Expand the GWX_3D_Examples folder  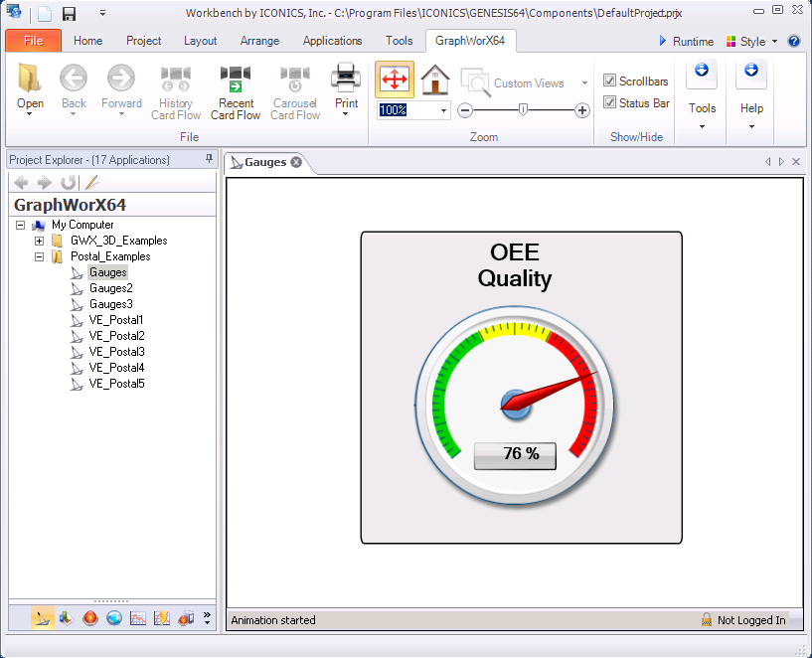[x=39, y=241]
